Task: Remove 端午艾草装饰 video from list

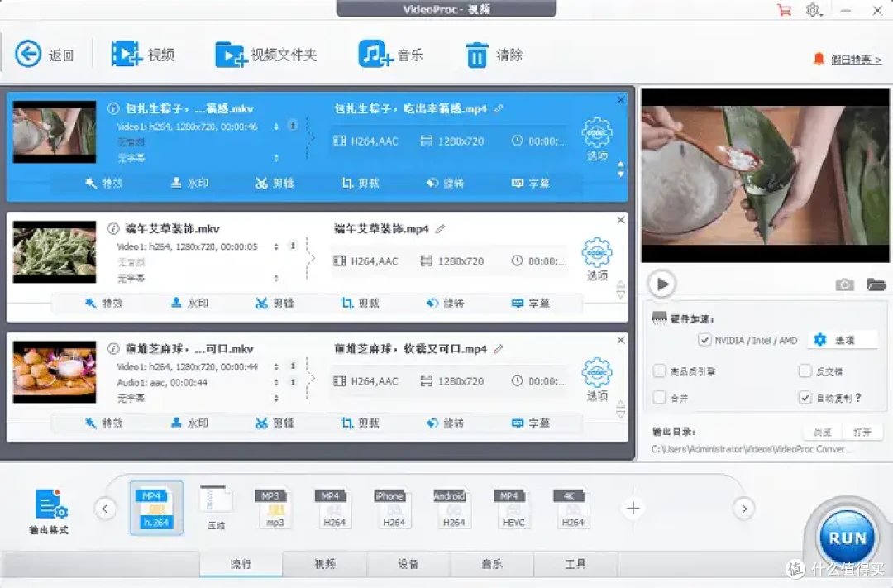Action: pyautogui.click(x=621, y=220)
